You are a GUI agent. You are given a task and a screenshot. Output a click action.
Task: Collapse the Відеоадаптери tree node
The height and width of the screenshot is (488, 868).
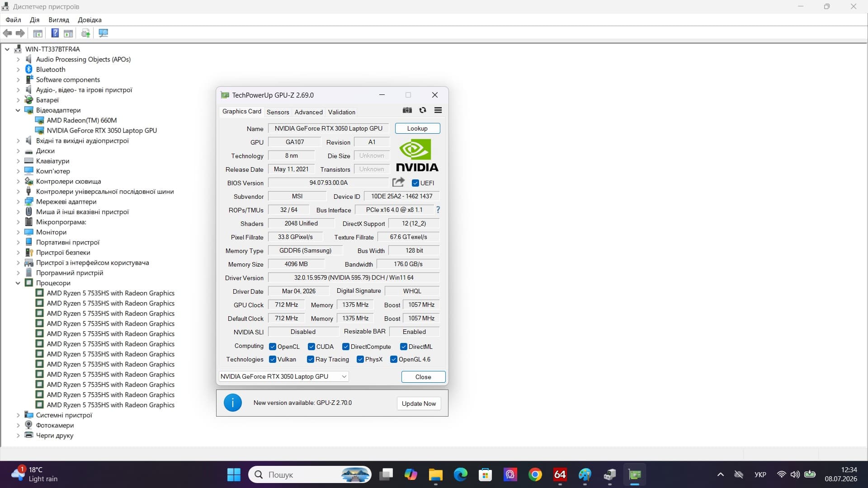[18, 110]
